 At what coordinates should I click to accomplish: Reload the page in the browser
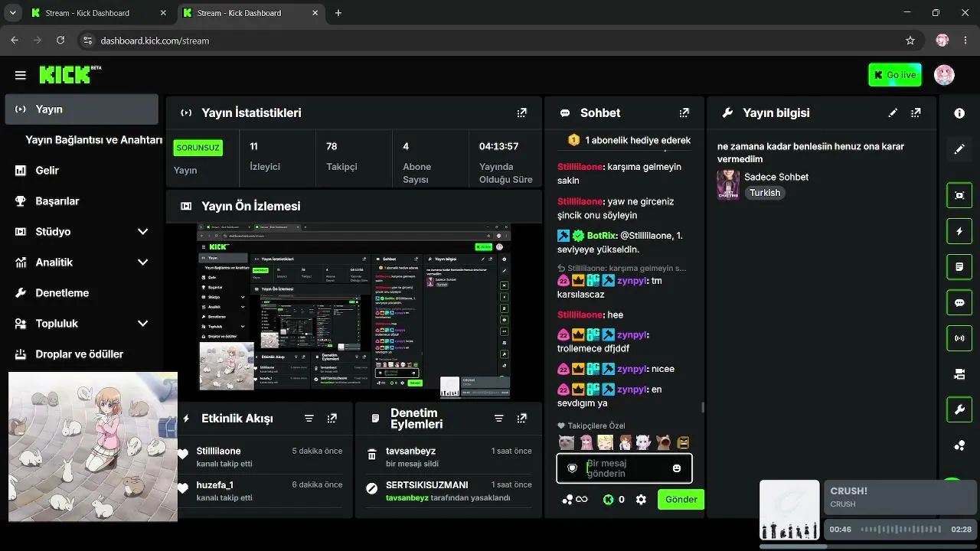tap(60, 41)
